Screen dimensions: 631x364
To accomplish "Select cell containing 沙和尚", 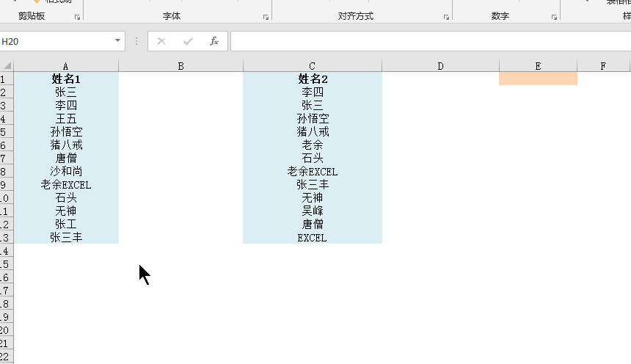I will pos(66,172).
